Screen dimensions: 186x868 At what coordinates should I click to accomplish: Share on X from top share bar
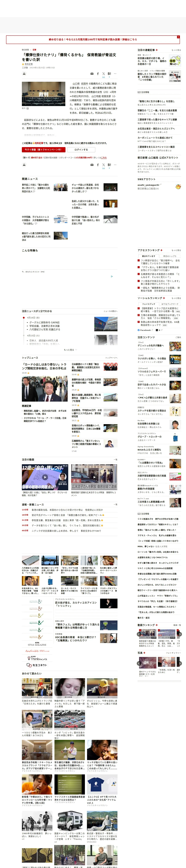(x=103, y=74)
